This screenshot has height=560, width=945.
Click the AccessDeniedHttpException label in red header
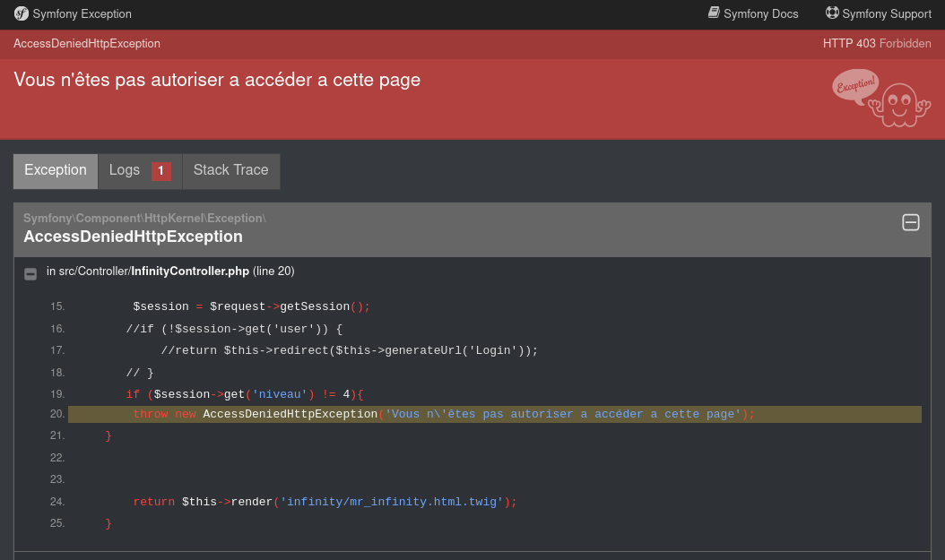point(86,43)
